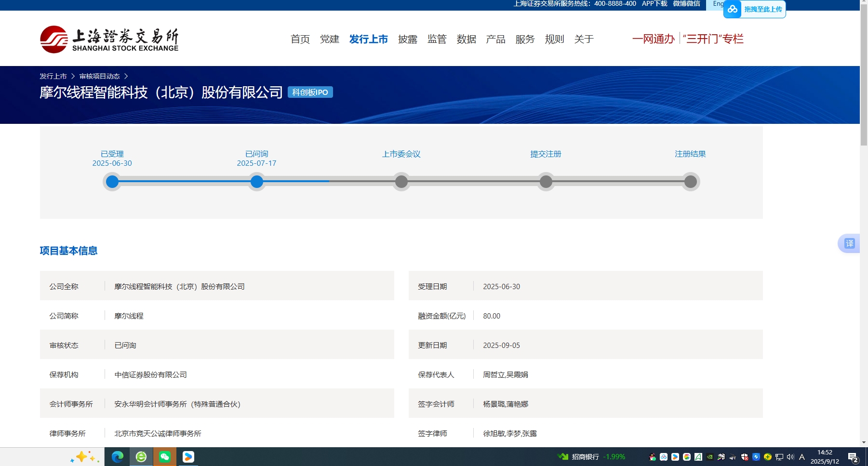The height and width of the screenshot is (466, 868).
Task: Click the Baidu cloud upload icon
Action: click(x=733, y=9)
